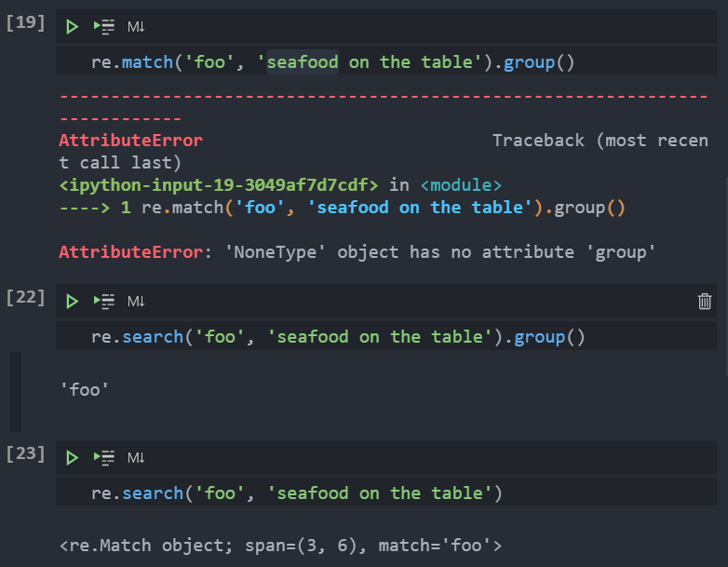Delete cell 22 with the trash icon
Screen dimensions: 728x567
pos(705,302)
